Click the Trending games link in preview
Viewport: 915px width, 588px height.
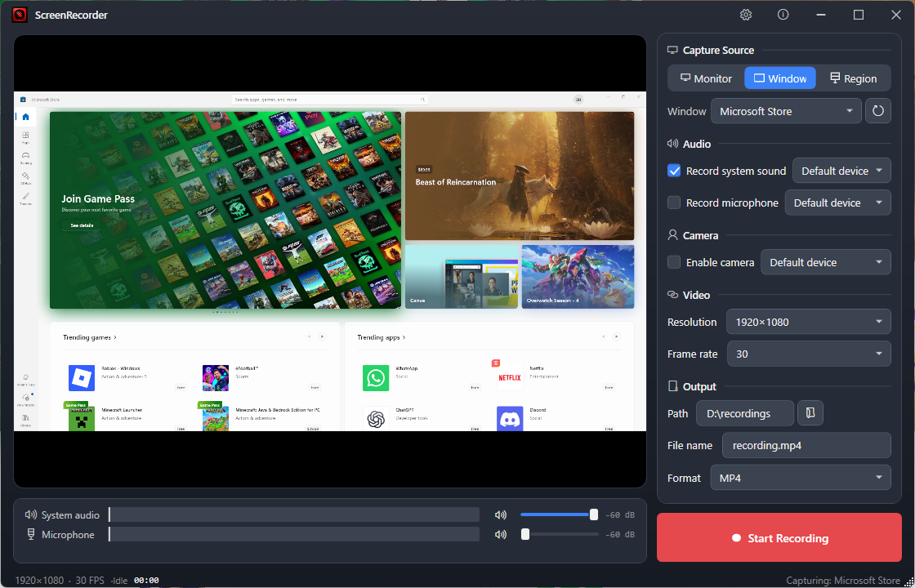point(90,337)
